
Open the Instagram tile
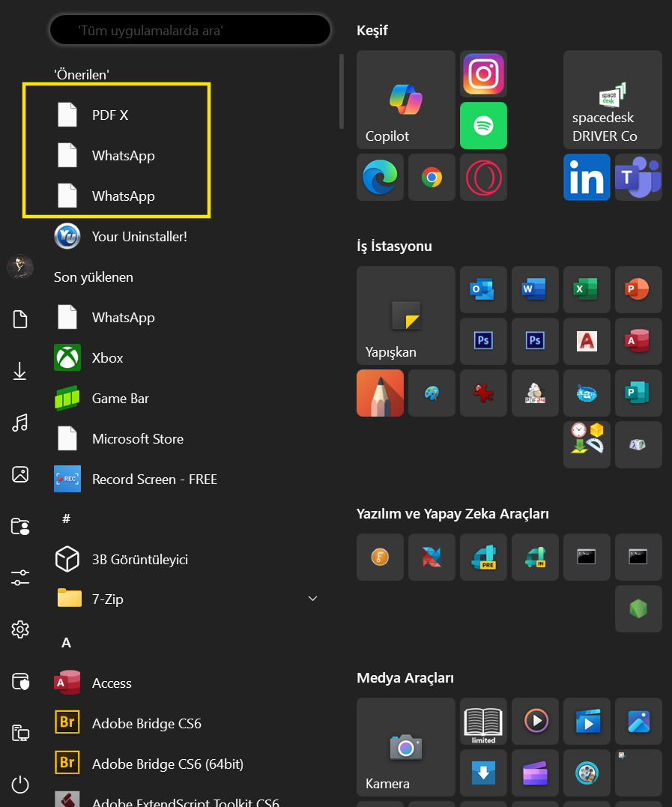483,73
